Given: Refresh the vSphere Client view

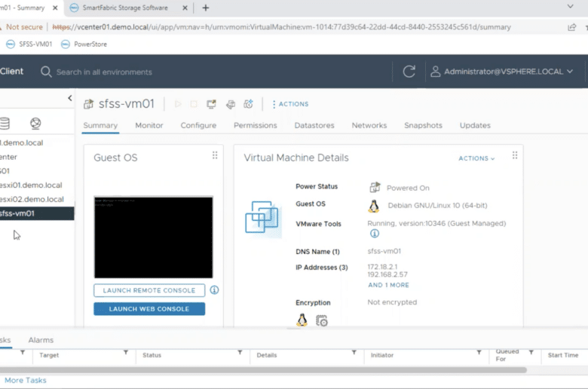Looking at the screenshot, I should [409, 72].
